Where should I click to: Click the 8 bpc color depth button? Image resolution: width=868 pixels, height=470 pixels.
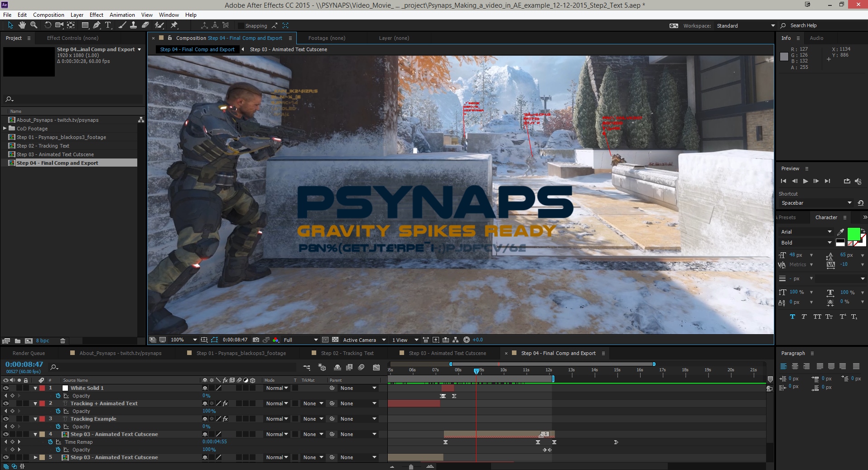click(43, 341)
